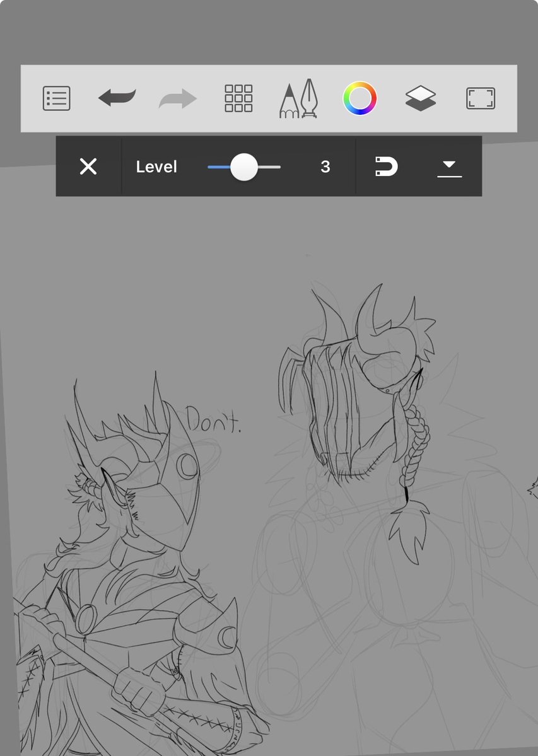This screenshot has width=538, height=756.
Task: Close the predictive stroke toolbar
Action: point(88,167)
